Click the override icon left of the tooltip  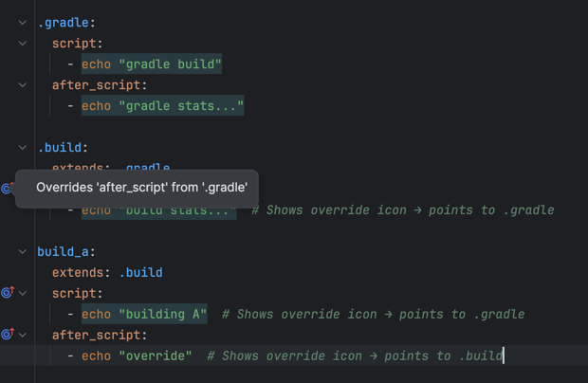[7, 189]
